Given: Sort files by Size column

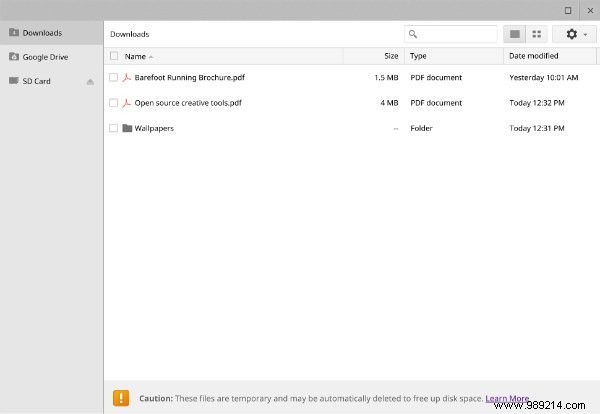Looking at the screenshot, I should (x=391, y=56).
